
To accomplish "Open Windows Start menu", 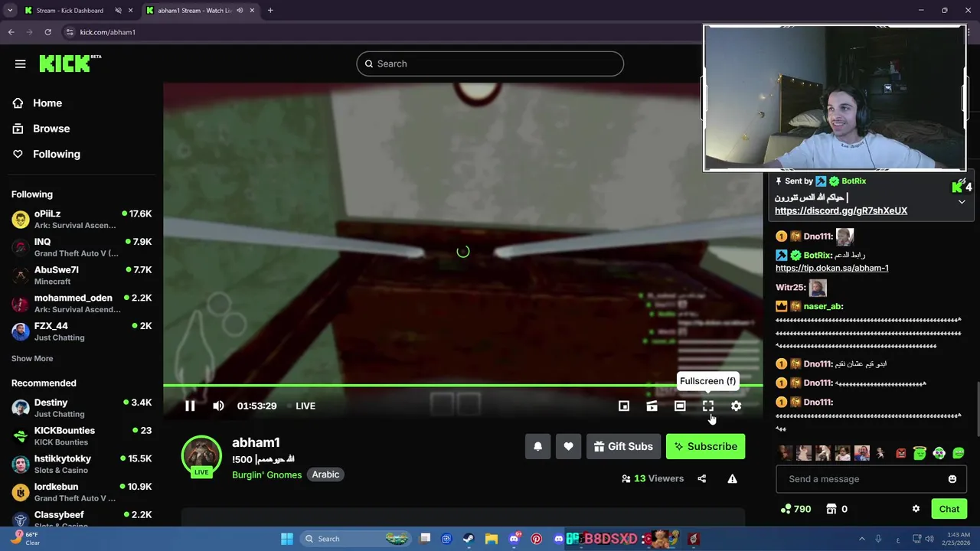I will (287, 539).
